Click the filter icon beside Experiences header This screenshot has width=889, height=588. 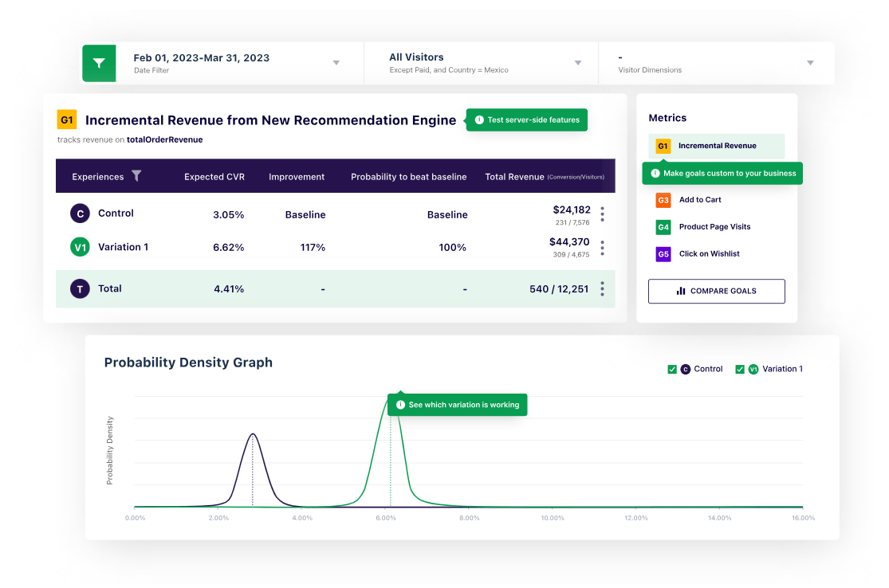click(x=136, y=176)
